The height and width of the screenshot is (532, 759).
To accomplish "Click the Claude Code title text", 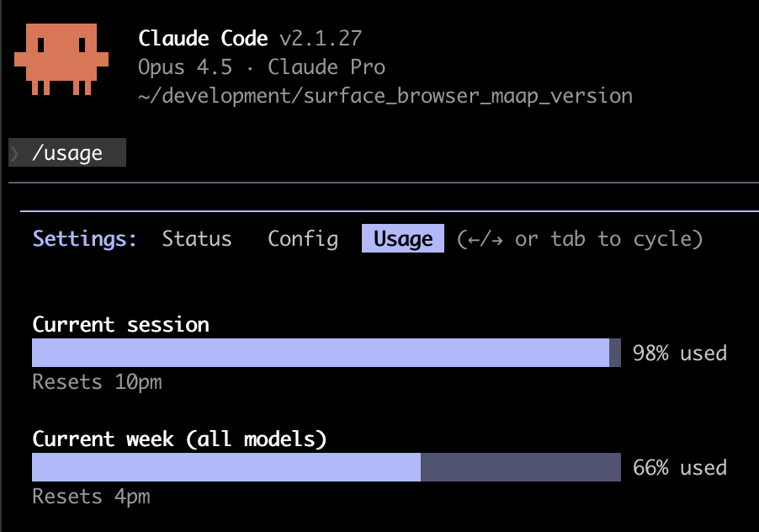I will (x=203, y=39).
